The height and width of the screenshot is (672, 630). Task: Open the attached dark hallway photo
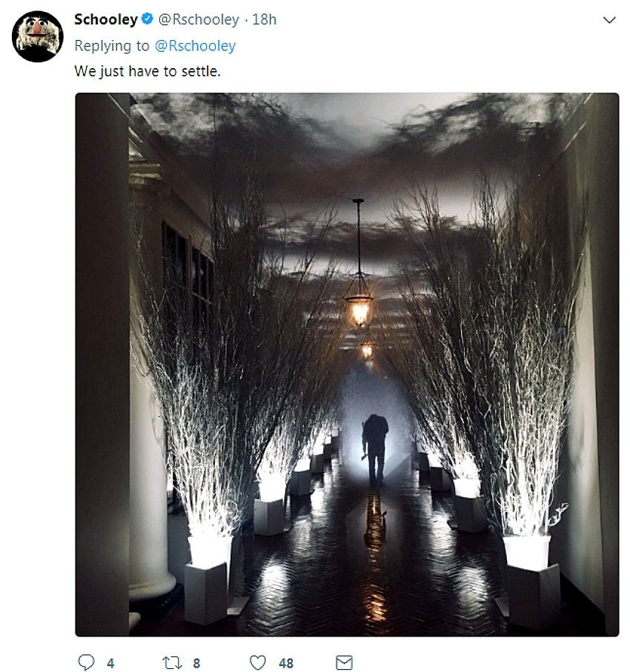347,365
